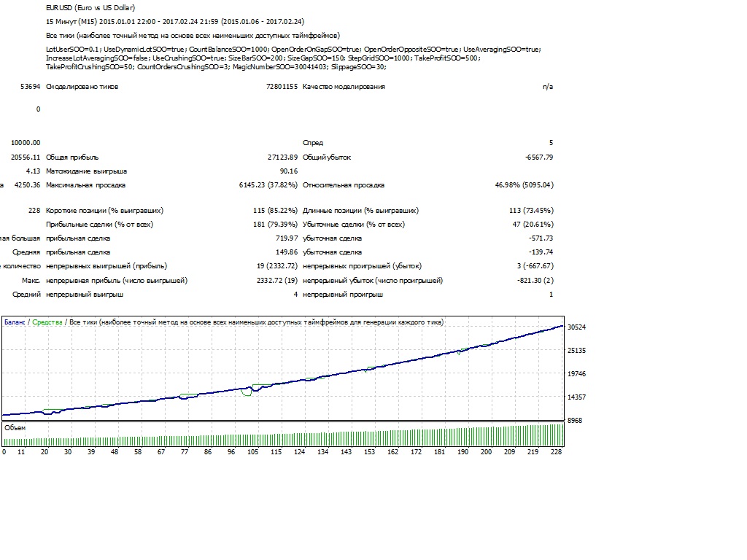Click the -571.73 largest loss trade value
The height and width of the screenshot is (560, 747).
pyautogui.click(x=541, y=238)
